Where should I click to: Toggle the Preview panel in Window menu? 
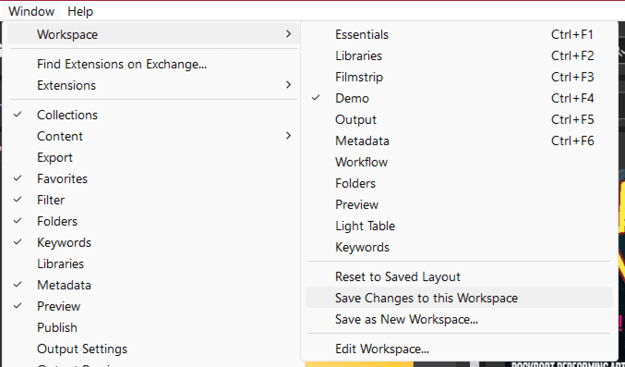[153, 306]
